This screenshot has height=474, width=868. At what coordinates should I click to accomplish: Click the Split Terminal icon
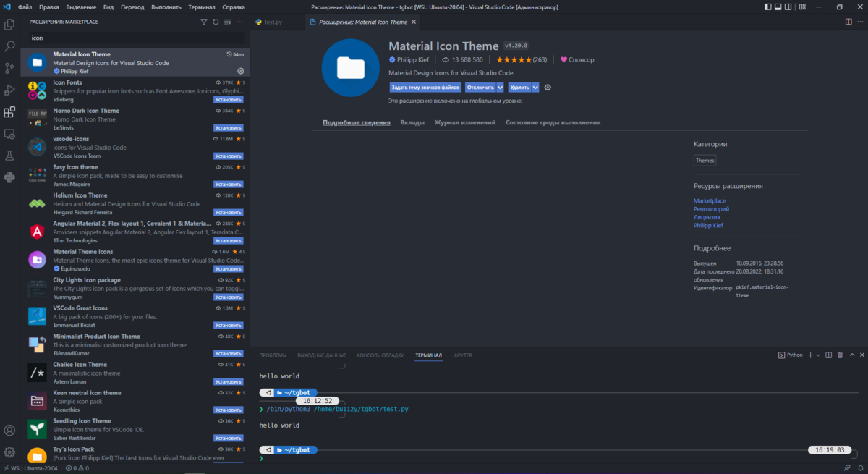[827, 355]
